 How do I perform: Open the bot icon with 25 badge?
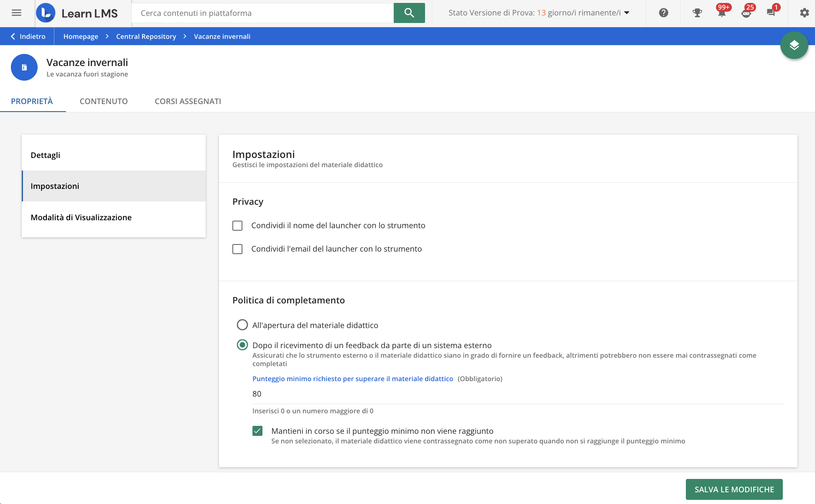point(746,13)
